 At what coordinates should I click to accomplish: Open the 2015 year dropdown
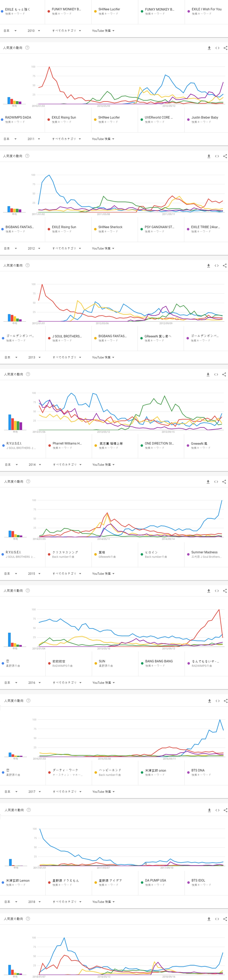coord(34,574)
